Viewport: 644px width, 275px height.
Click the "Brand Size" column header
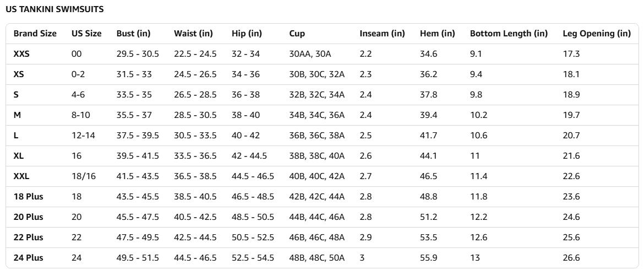(x=35, y=34)
